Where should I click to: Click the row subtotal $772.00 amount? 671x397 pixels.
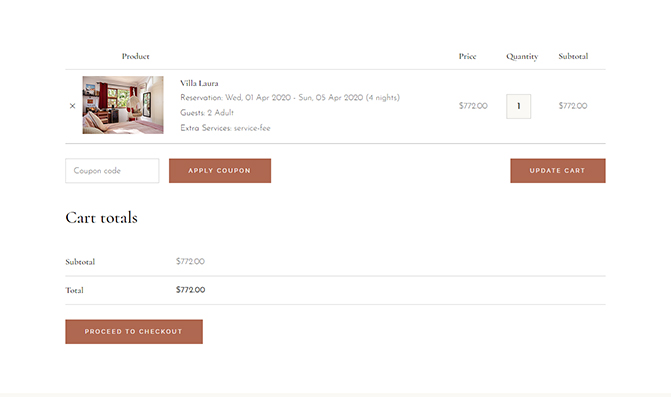[x=573, y=106]
